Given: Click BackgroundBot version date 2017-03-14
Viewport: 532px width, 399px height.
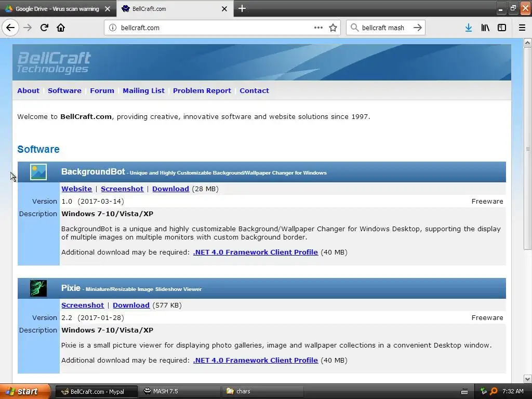Looking at the screenshot, I should [101, 202].
